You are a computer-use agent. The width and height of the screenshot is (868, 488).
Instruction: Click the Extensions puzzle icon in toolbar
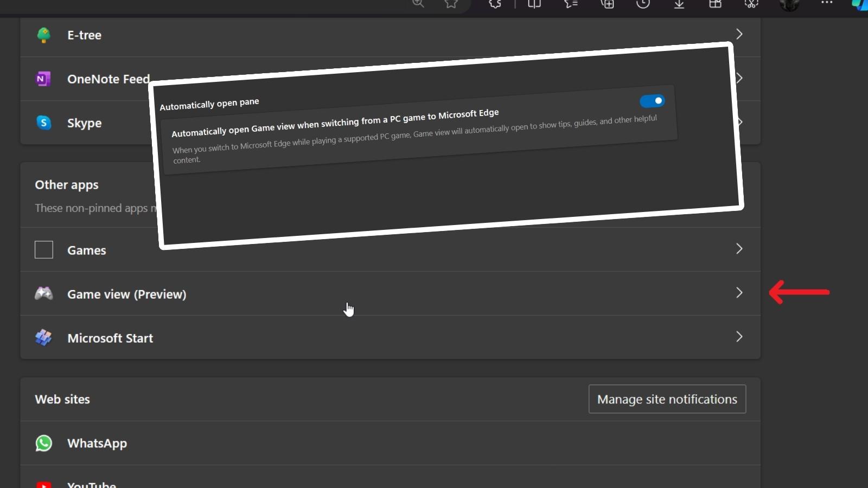click(x=495, y=4)
